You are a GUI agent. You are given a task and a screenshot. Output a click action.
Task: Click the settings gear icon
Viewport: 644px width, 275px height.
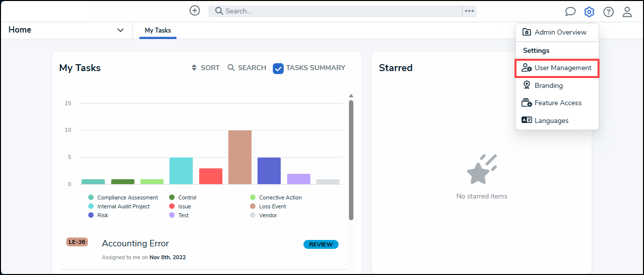(589, 12)
